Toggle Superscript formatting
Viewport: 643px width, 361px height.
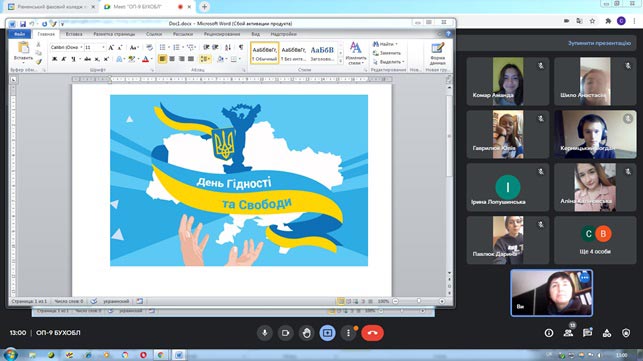coord(106,59)
